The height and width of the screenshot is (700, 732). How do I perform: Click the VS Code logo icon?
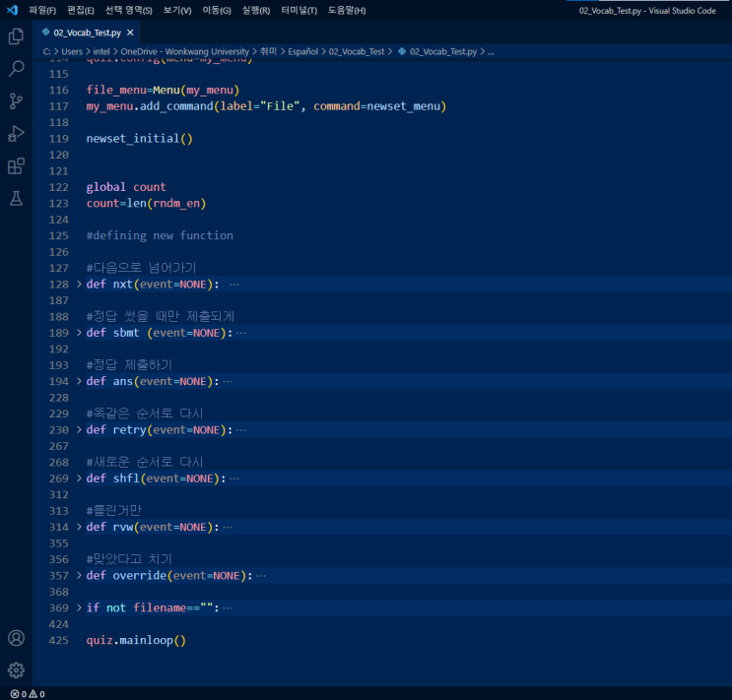pos(12,10)
